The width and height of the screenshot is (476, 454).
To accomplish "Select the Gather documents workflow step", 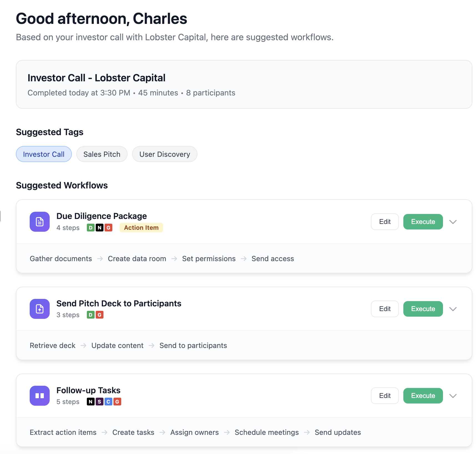I will pos(60,258).
